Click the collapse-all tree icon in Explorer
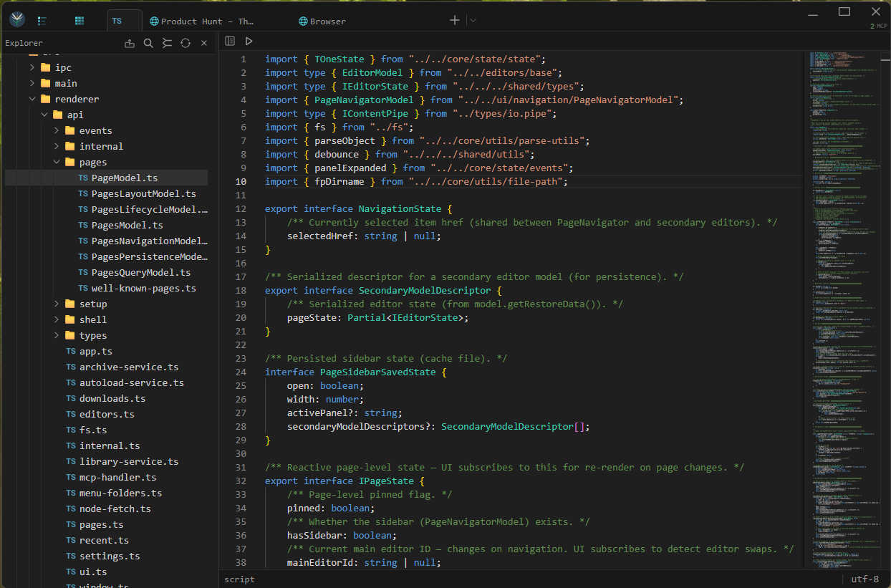Screen dimensions: 891x588 point(167,43)
